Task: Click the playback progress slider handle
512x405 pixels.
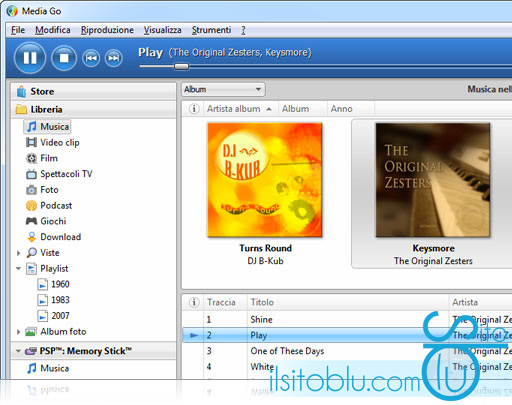Action: click(181, 66)
